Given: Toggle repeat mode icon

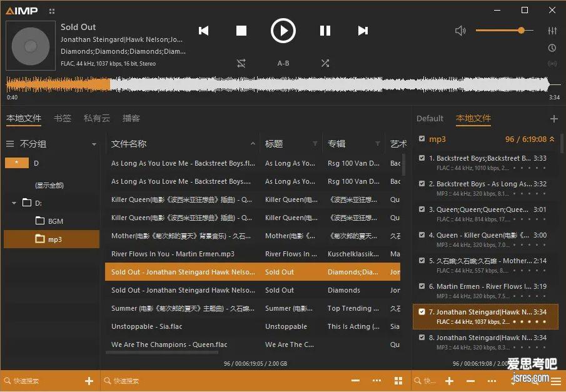Looking at the screenshot, I should [241, 63].
